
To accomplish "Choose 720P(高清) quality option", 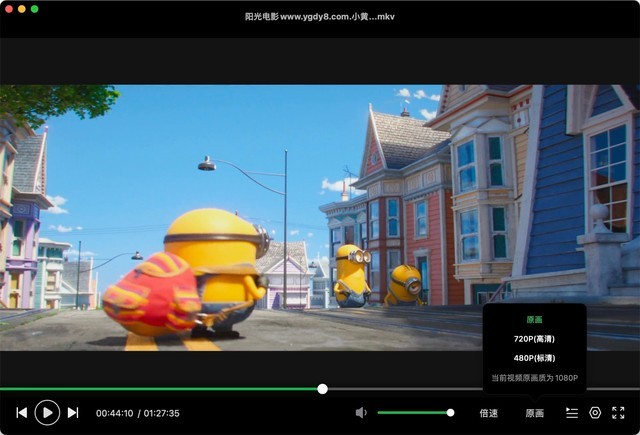I will (534, 339).
